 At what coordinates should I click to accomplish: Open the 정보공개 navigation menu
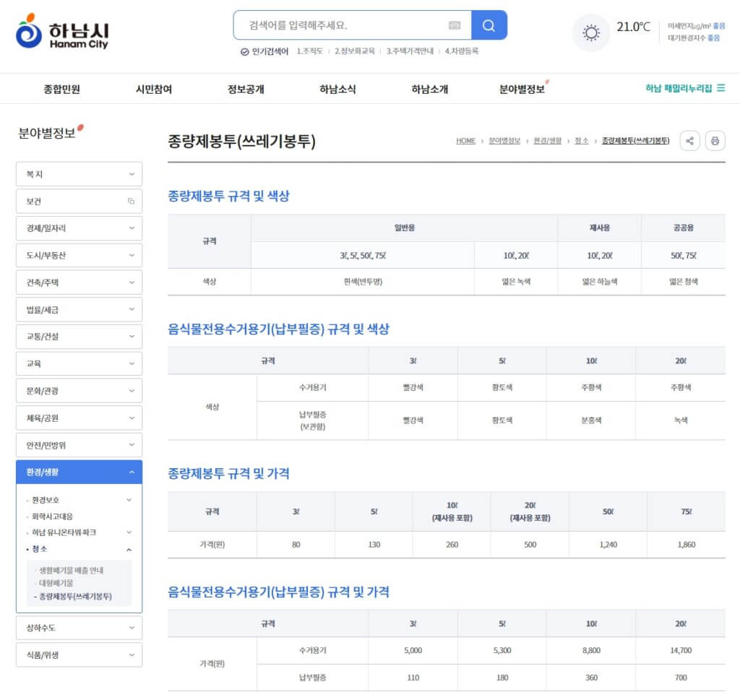[246, 88]
